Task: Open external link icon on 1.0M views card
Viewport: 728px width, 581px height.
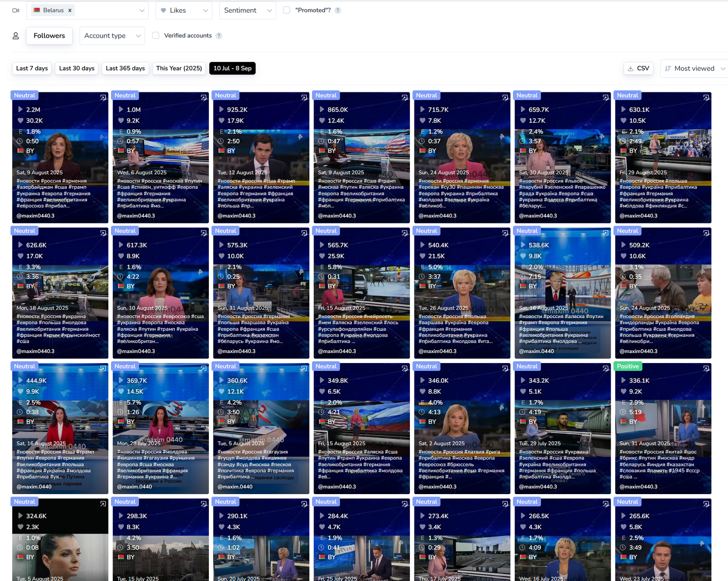Action: [x=204, y=97]
